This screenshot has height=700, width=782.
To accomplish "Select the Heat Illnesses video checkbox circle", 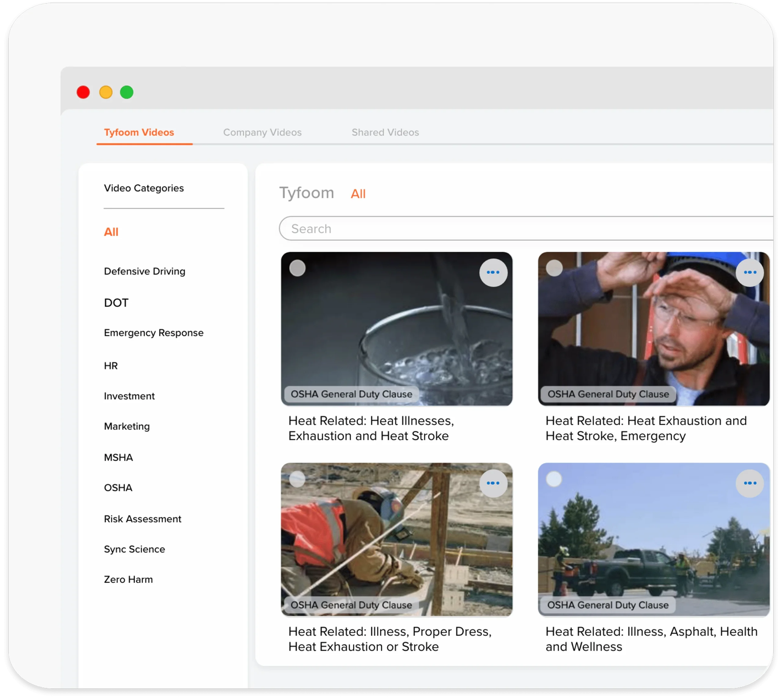I will pos(297,268).
